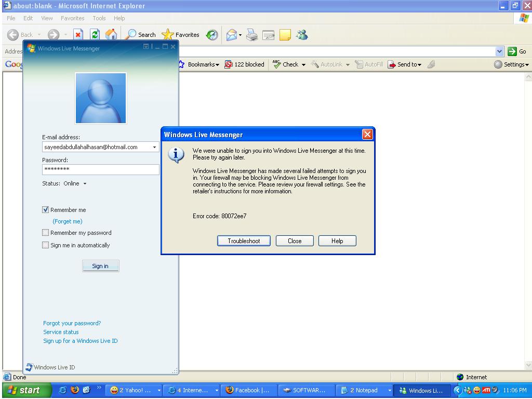
Task: Open the File menu
Action: pos(11,18)
